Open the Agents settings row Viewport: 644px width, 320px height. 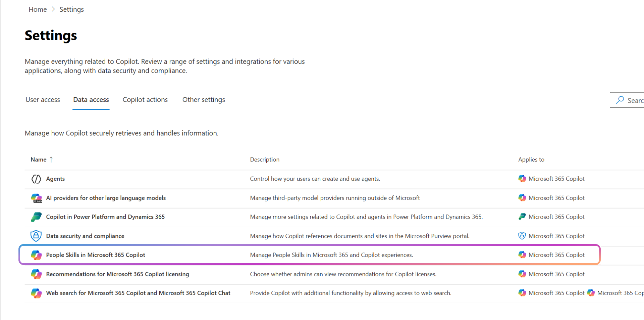[55, 179]
